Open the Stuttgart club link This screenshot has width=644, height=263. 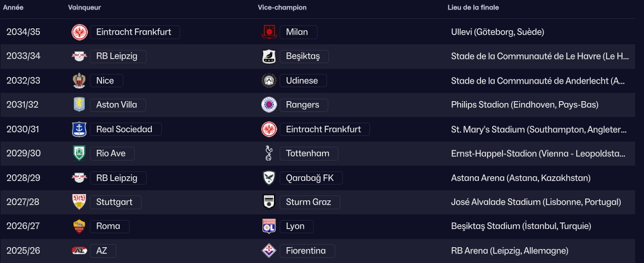(116, 202)
